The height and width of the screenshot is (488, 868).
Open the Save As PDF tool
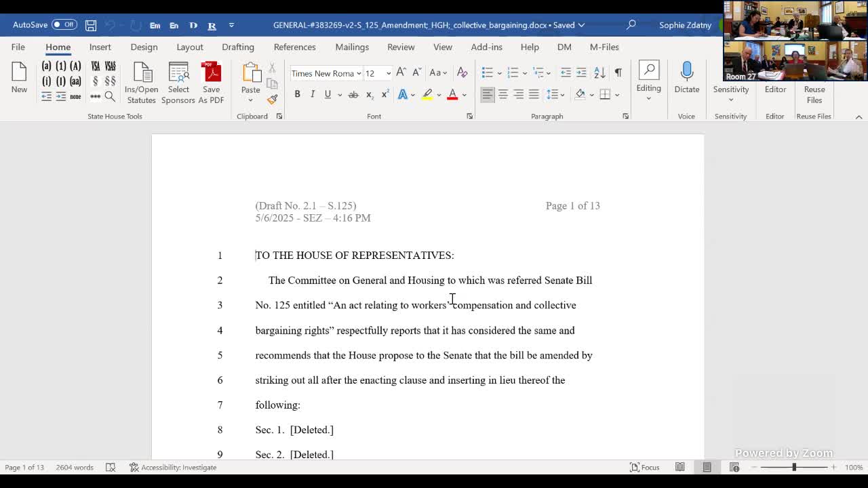(x=212, y=81)
